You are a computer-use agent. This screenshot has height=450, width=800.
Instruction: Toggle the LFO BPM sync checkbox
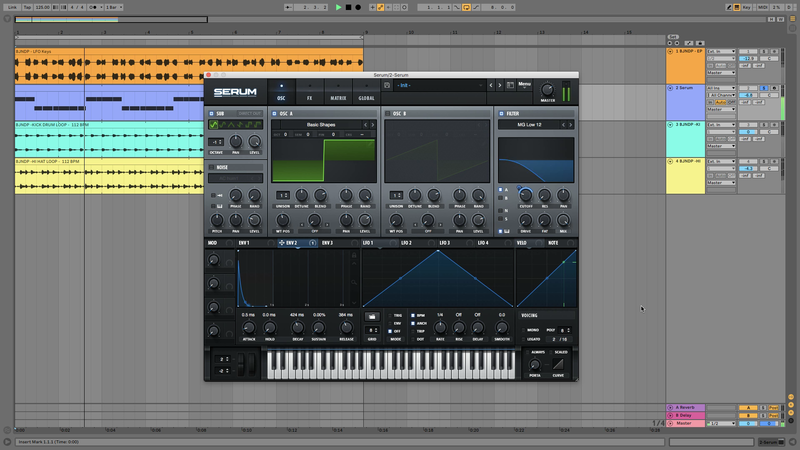(413, 315)
